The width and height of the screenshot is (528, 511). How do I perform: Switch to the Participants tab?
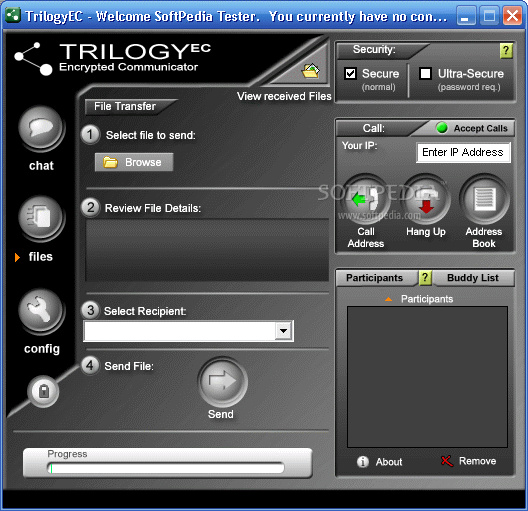(374, 278)
